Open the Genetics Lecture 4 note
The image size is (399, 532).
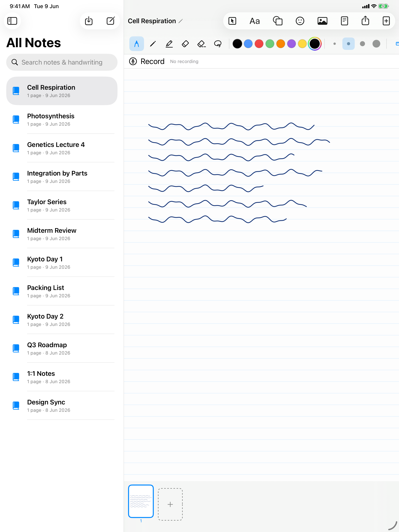(x=62, y=148)
